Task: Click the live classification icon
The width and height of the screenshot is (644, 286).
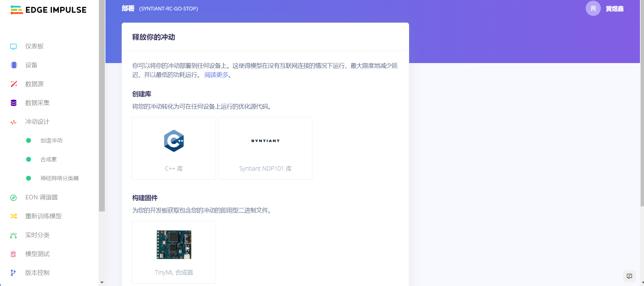Action: point(13,235)
